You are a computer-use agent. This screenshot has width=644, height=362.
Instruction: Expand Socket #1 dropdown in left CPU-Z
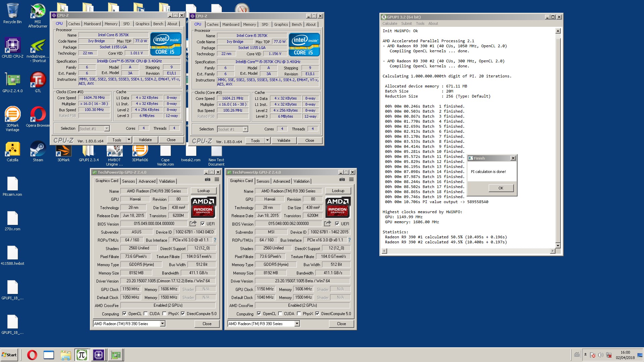(x=107, y=128)
